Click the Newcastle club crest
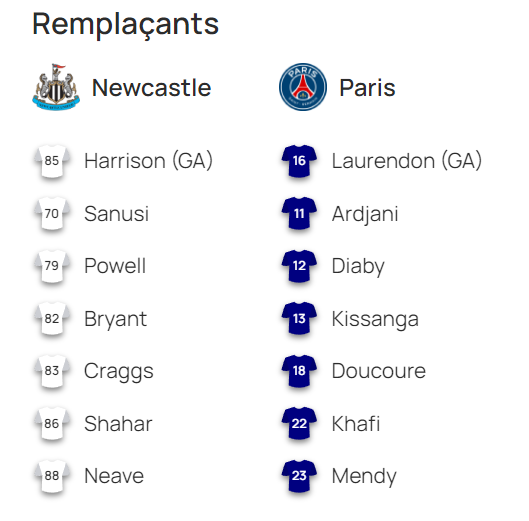Screen dimensions: 529x521 click(56, 87)
